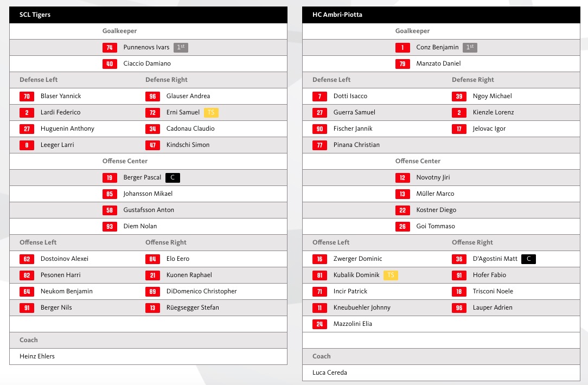Open Manzato Daniel goalkeeper entry
The height and width of the screenshot is (385, 588).
pos(438,63)
